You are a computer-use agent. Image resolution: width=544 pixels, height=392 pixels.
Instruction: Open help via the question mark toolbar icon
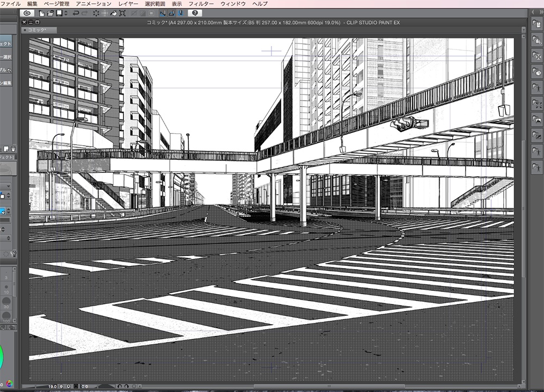click(x=195, y=13)
